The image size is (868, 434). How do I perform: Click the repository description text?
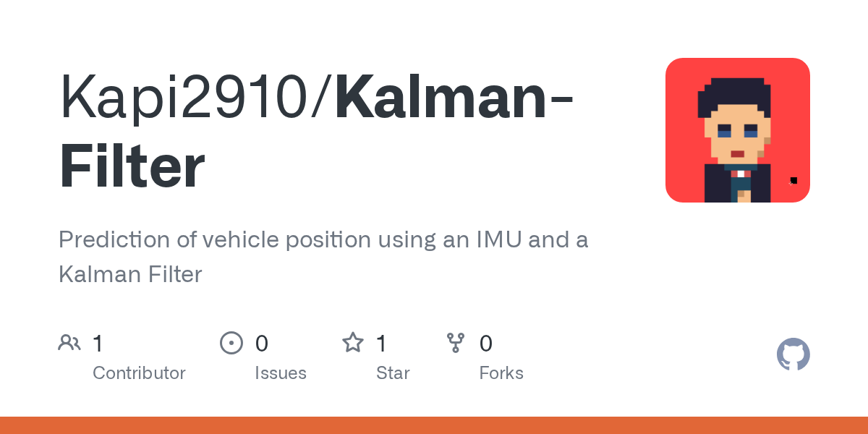coord(323,257)
